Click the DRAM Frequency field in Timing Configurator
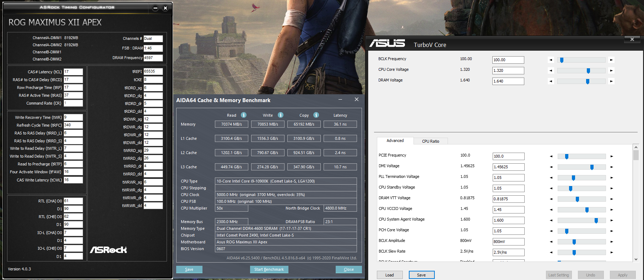This screenshot has height=280, width=644. click(153, 58)
